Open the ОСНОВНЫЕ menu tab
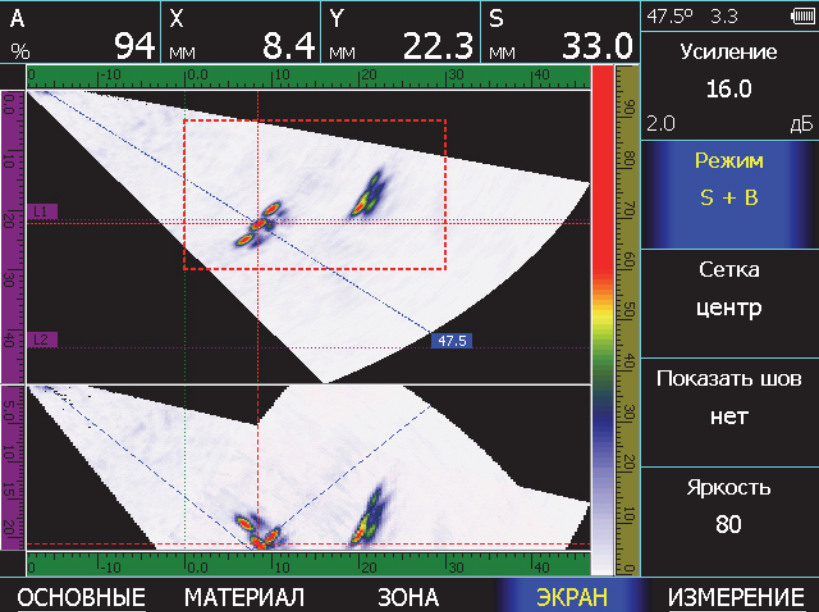 [x=82, y=597]
